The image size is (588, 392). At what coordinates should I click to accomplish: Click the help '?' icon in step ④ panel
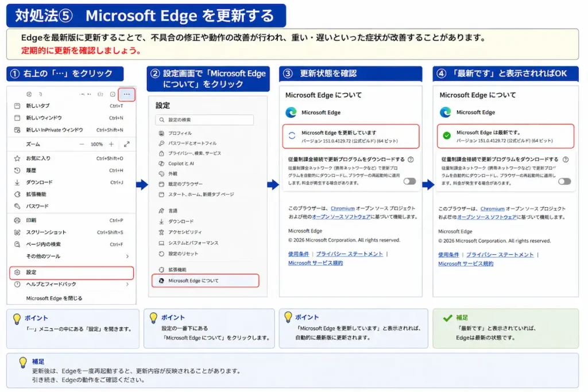point(566,160)
